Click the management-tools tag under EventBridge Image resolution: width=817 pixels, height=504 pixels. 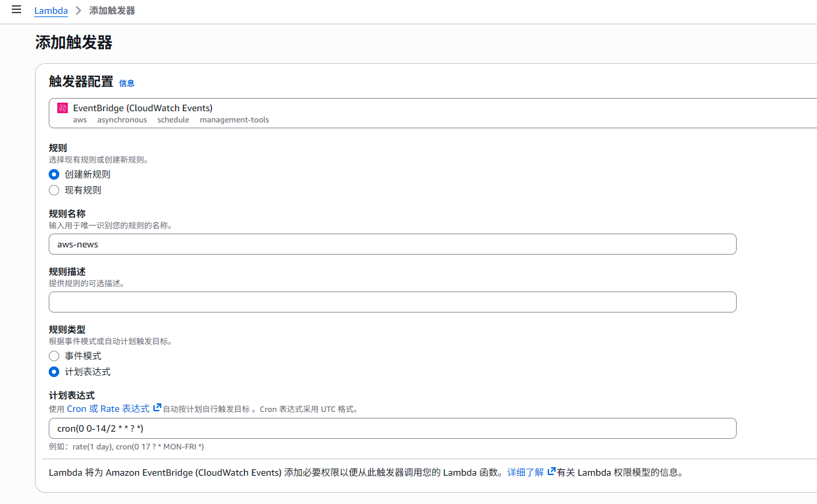coord(234,120)
